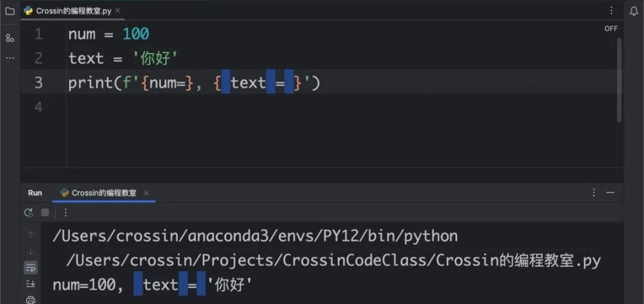The image size is (644, 304).
Task: Click the editor vertical scrollbar
Action: point(619,80)
